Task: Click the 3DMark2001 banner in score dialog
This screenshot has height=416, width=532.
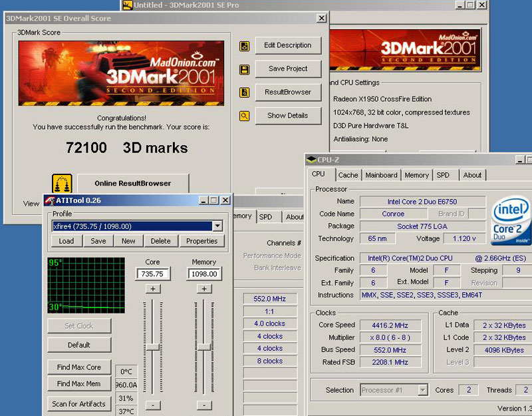Action: coord(121,73)
